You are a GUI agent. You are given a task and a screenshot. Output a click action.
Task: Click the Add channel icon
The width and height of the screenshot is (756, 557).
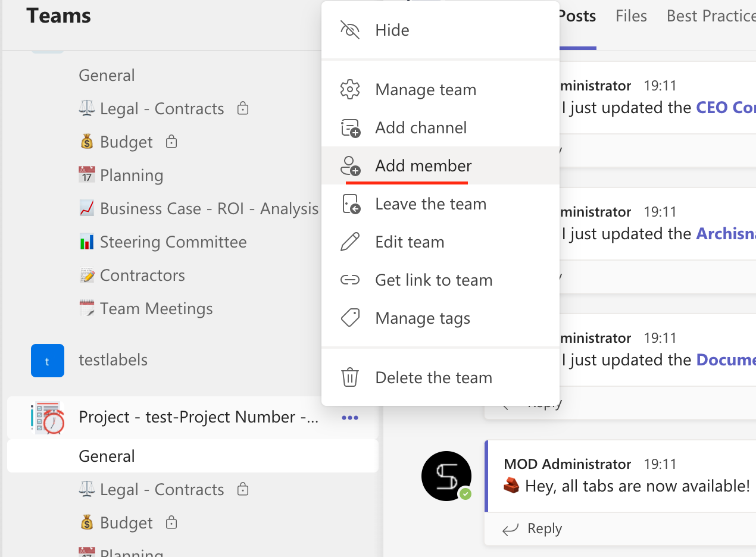350,128
